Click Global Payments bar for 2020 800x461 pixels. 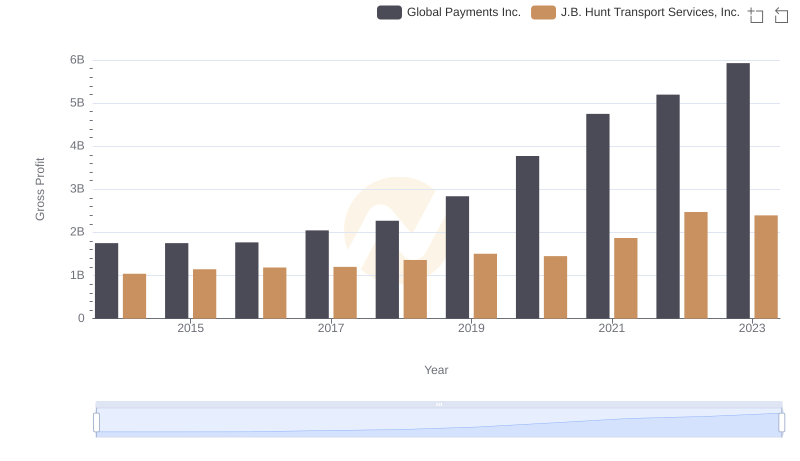pos(528,237)
